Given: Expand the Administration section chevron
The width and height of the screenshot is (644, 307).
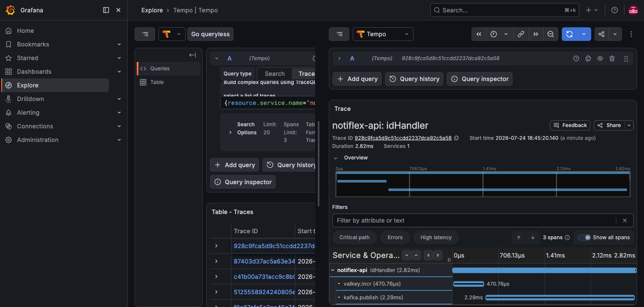Looking at the screenshot, I should pos(119,140).
